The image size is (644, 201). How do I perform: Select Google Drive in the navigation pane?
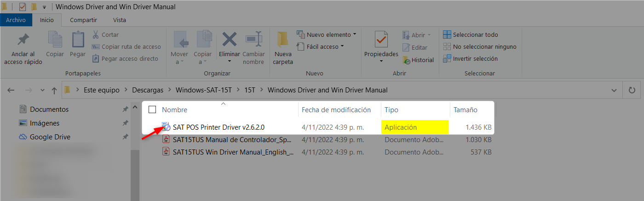[49, 137]
